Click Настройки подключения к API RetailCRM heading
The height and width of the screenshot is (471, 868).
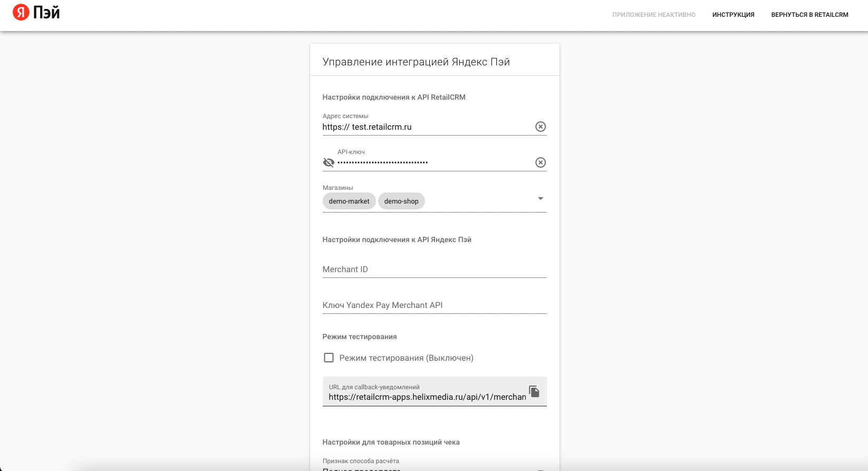[394, 97]
